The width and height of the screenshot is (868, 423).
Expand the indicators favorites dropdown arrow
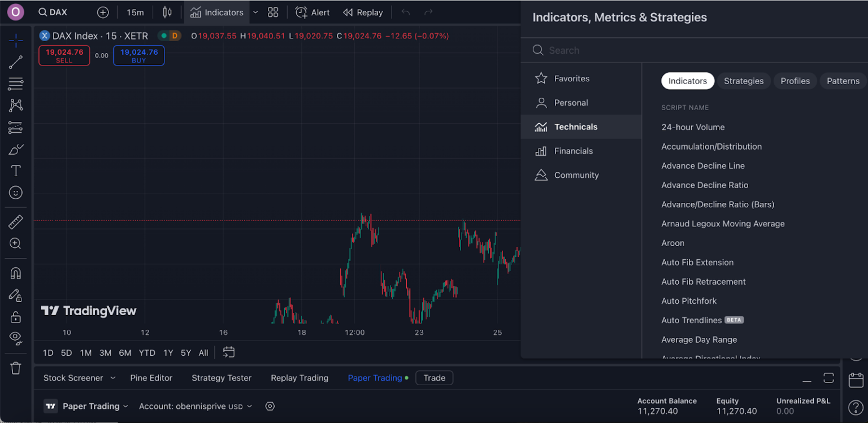[x=255, y=12]
